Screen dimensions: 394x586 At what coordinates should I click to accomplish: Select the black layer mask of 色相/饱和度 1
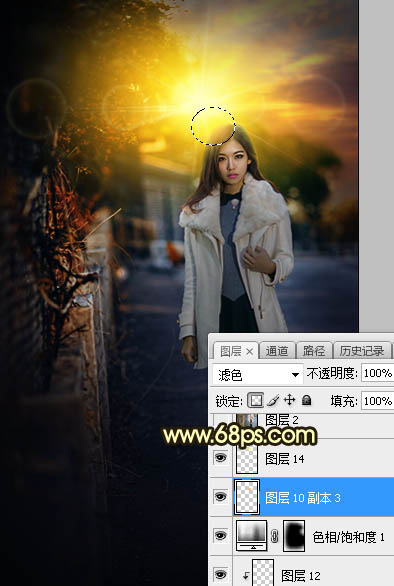pyautogui.click(x=294, y=536)
